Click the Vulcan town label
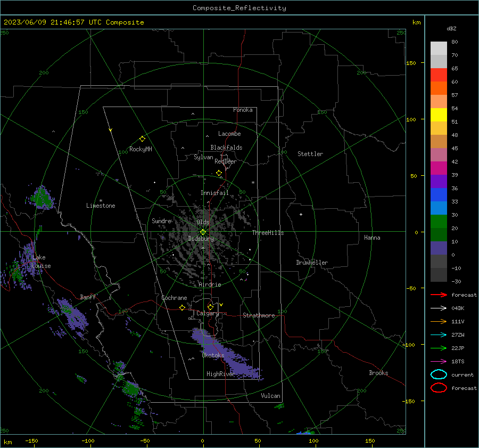 (271, 396)
